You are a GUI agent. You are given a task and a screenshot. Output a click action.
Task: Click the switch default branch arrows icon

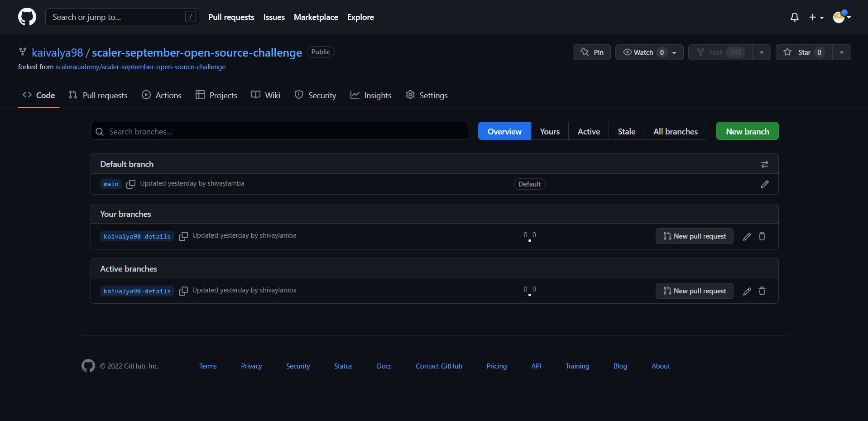(764, 164)
